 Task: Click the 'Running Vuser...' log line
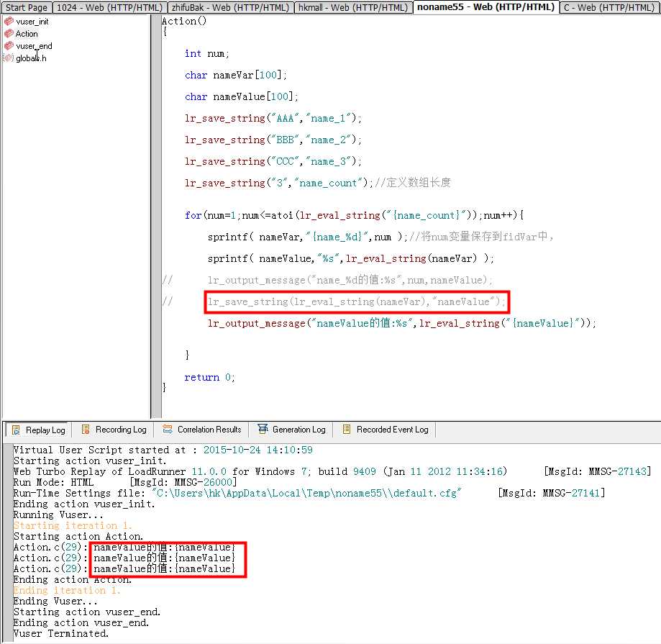[58, 514]
